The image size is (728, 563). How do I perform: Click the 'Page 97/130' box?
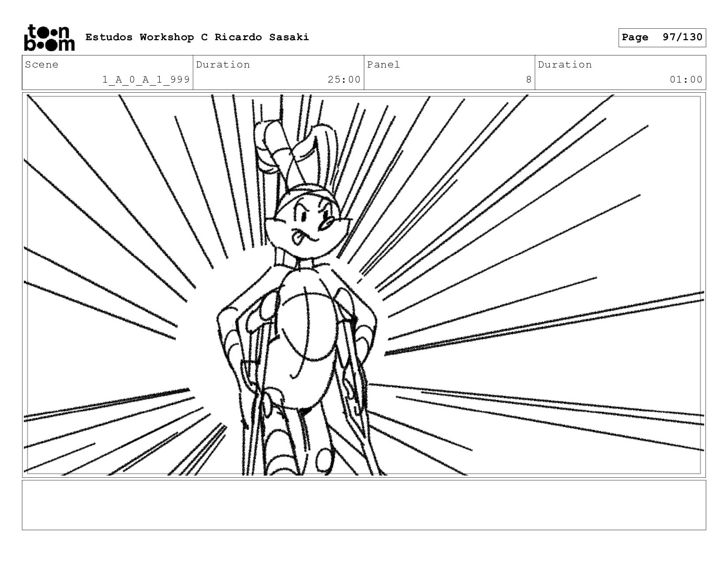click(x=662, y=38)
